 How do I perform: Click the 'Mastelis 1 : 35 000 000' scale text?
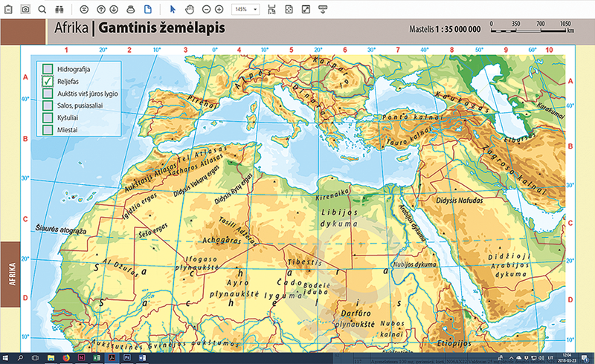click(x=445, y=29)
